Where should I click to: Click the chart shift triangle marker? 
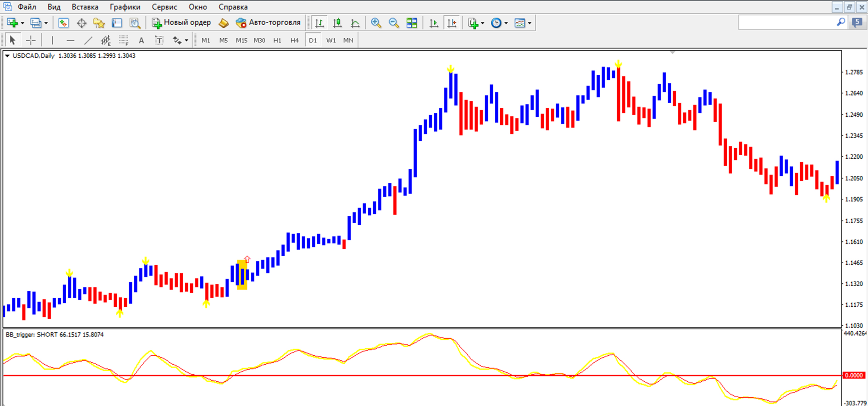673,52
